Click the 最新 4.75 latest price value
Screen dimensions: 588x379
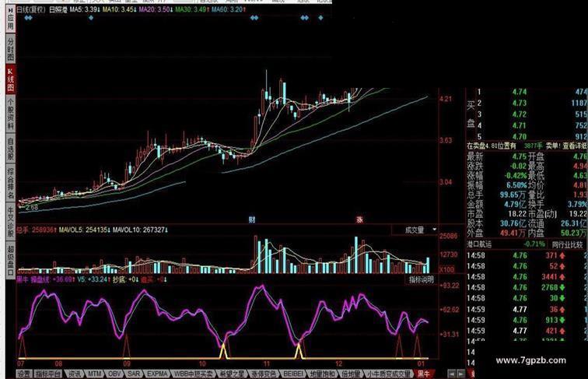520,156
